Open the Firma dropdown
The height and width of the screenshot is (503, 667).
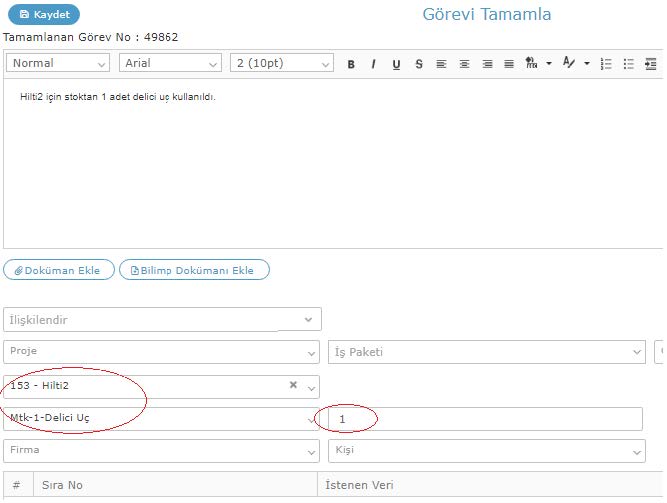click(x=161, y=451)
